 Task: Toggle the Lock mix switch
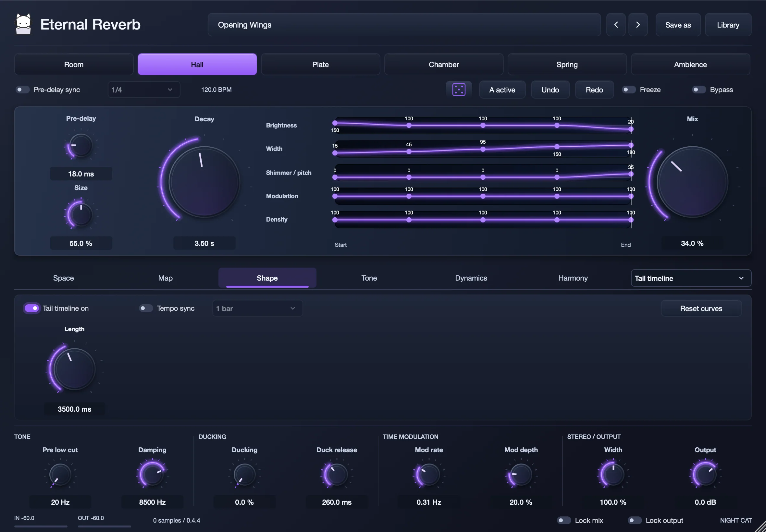click(563, 520)
